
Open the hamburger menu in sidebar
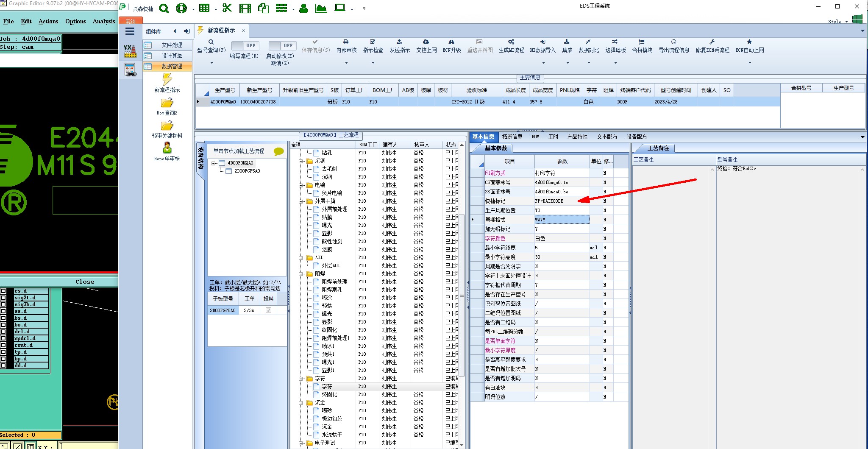pos(130,31)
